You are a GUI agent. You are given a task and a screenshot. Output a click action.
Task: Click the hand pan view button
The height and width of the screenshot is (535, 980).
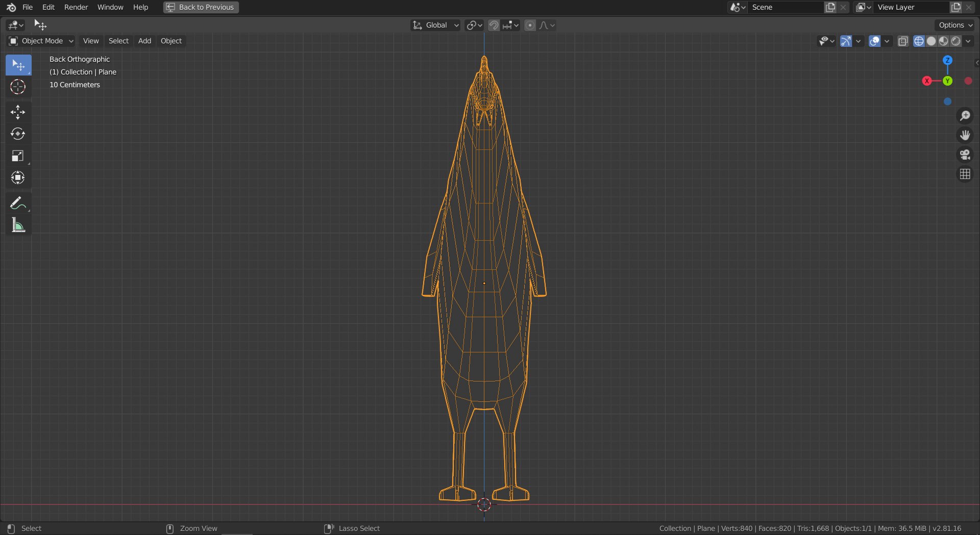(x=965, y=135)
